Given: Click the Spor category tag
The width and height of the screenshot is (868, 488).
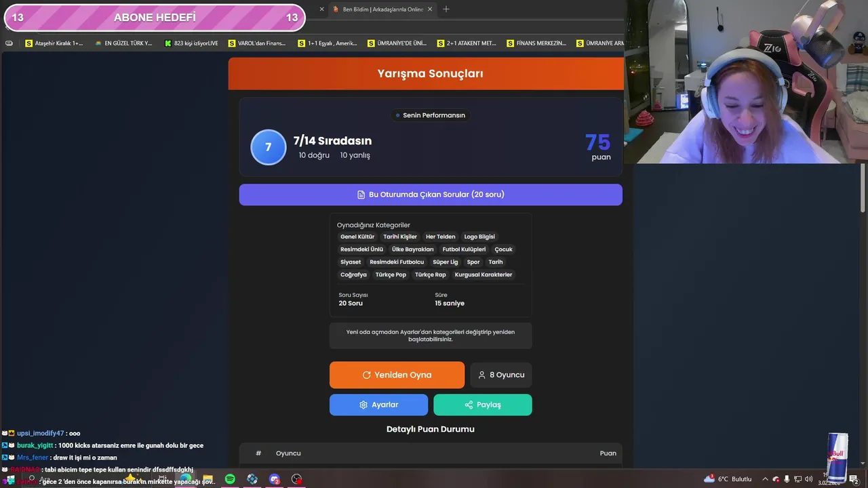Looking at the screenshot, I should click(x=473, y=262).
